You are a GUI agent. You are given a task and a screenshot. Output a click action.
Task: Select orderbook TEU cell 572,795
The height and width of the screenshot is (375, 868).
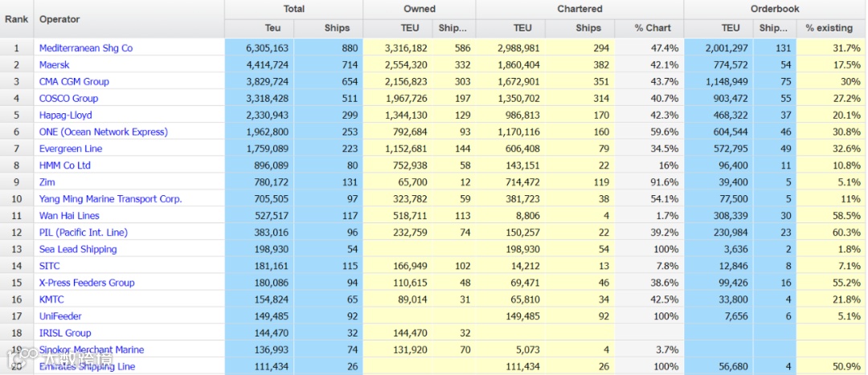pos(719,149)
